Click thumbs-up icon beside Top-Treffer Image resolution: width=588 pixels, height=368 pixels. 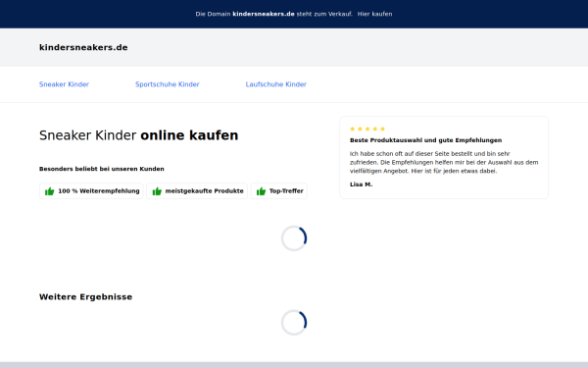261,191
